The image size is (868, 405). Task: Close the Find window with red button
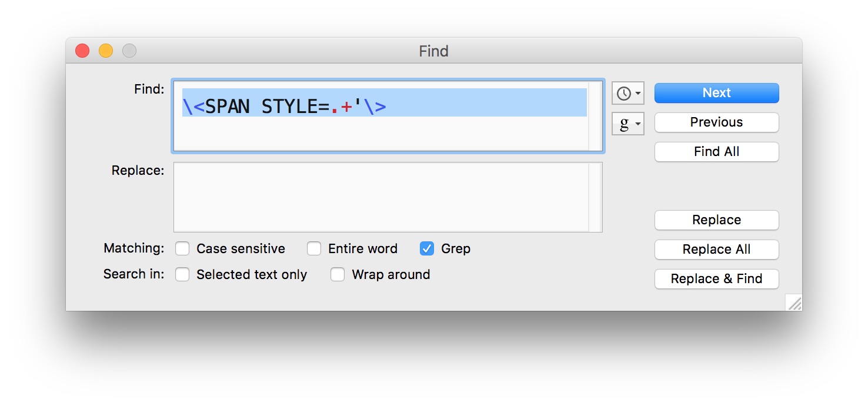click(x=82, y=51)
